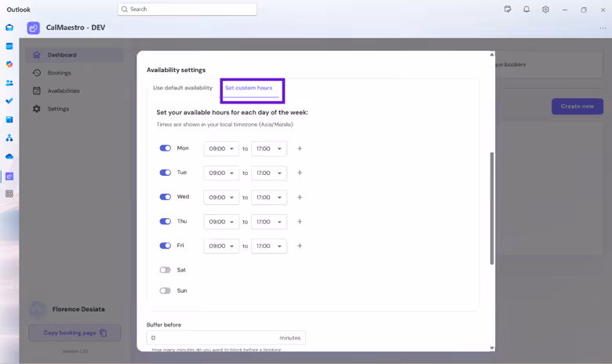Click inside the Outlook Search box

click(188, 9)
